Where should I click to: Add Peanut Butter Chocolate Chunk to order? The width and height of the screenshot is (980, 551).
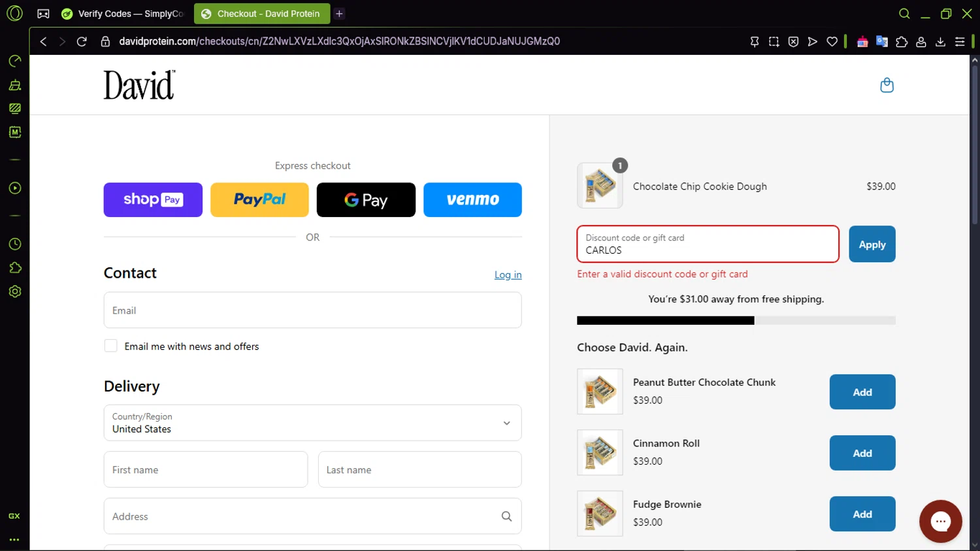(x=862, y=392)
